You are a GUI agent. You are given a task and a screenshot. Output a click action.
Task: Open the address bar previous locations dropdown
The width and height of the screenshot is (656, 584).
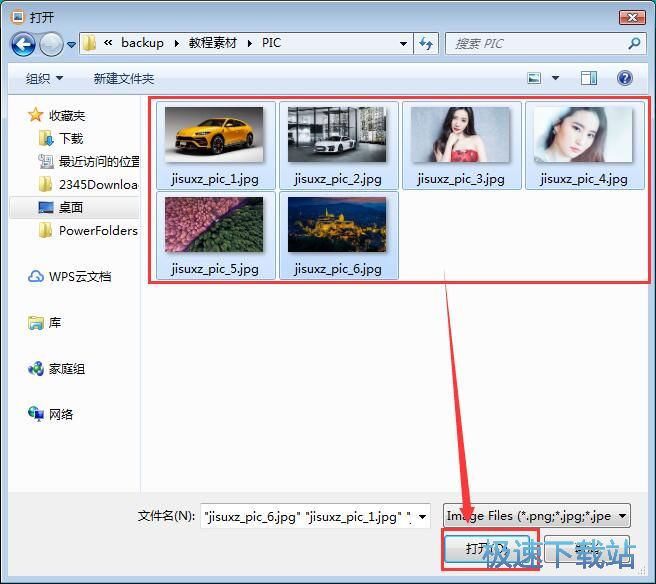coord(403,44)
